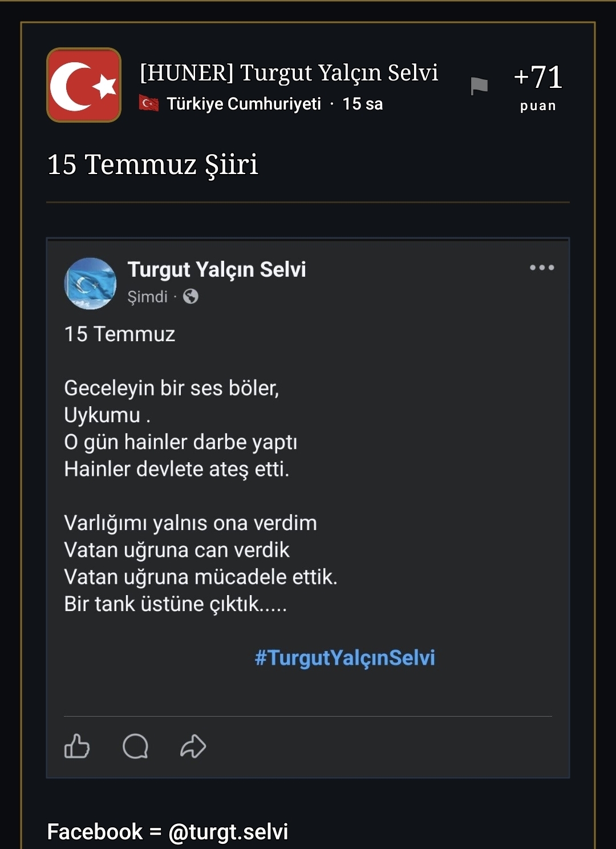616x849 pixels.
Task: Click the Şimdi timestamp of the post
Action: click(x=147, y=297)
